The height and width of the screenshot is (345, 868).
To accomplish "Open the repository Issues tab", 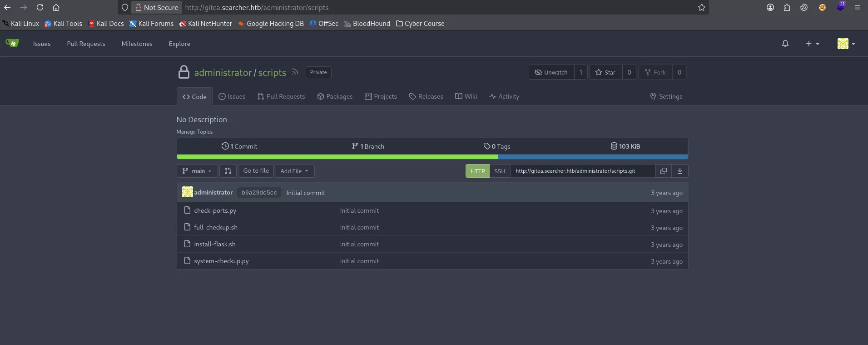I will [232, 96].
